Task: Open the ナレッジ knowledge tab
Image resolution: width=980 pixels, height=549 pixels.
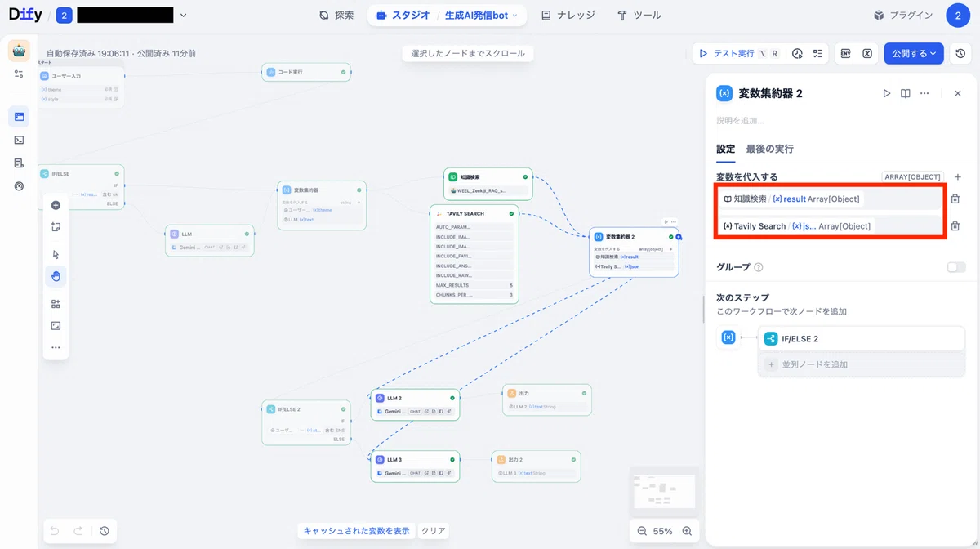Action: pyautogui.click(x=568, y=15)
